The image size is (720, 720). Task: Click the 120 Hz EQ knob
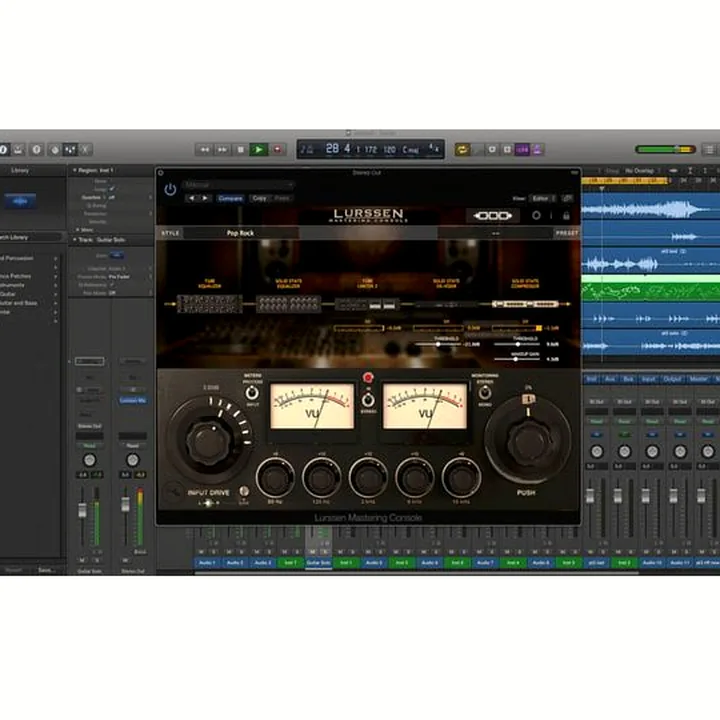[321, 478]
